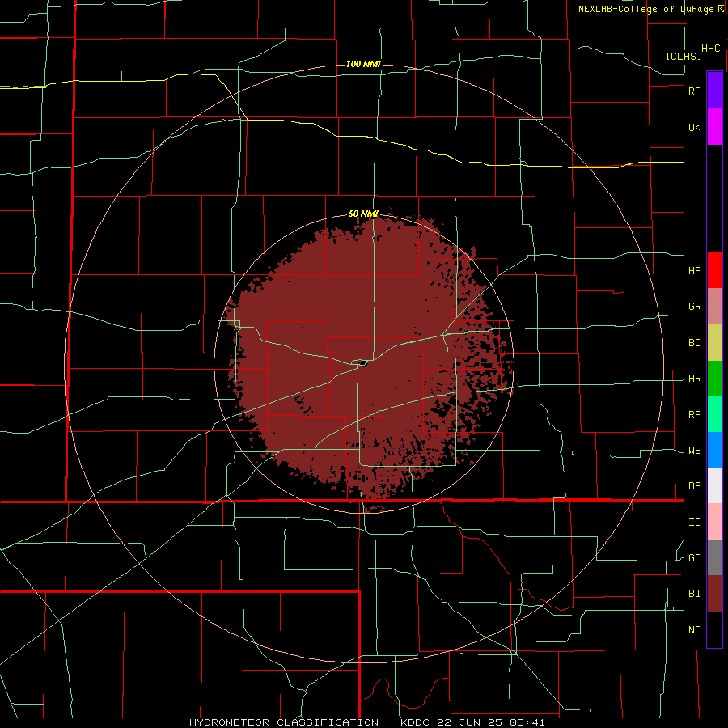This screenshot has width=728, height=728.
Task: Click the white DS legend swatch
Action: coord(714,485)
